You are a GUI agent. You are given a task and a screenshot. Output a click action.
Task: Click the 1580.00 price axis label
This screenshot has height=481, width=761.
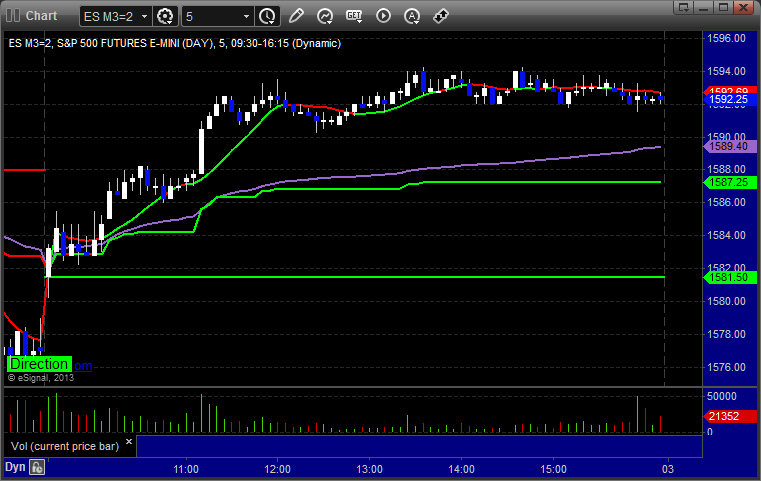[x=727, y=301]
